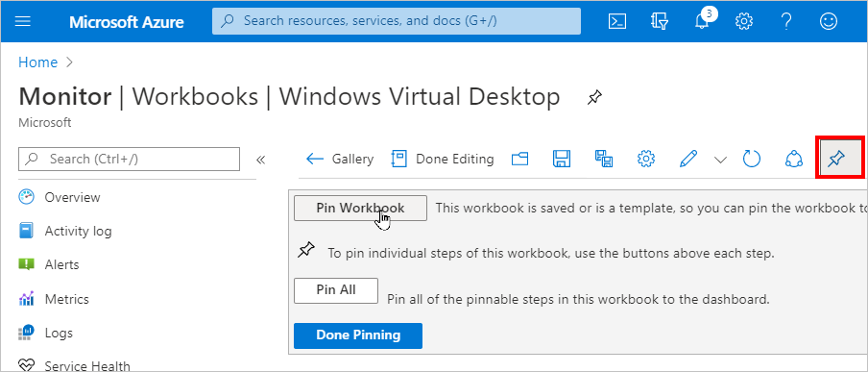
Task: Expand the chevron dropdown beside pencil
Action: (720, 161)
